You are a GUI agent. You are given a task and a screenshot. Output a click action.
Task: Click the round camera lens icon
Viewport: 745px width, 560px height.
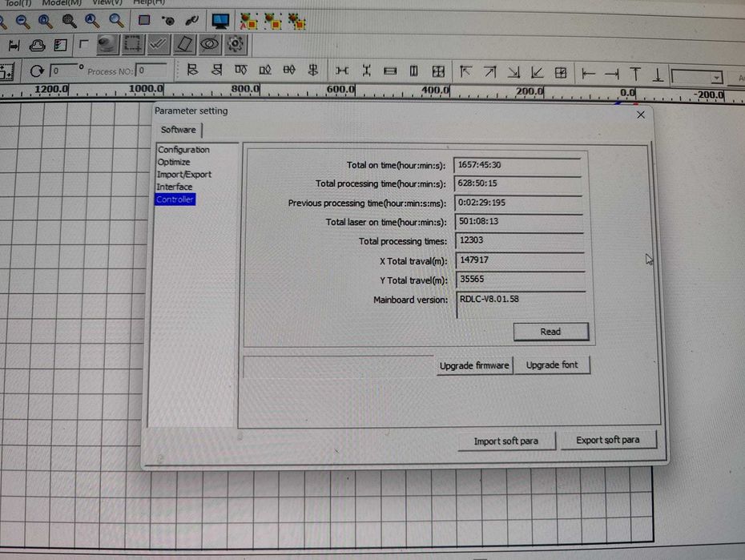tap(107, 45)
